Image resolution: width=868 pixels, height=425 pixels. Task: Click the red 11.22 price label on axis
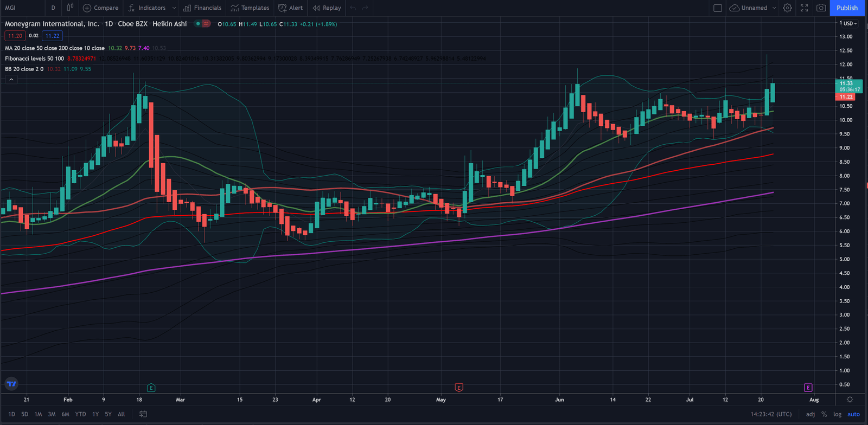846,96
